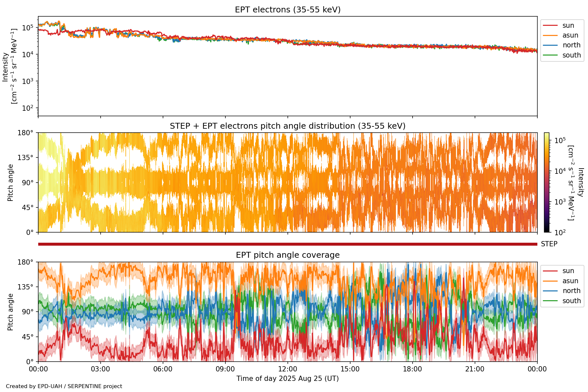Click the blue north line in top legend
The image size is (588, 392).
click(x=550, y=45)
